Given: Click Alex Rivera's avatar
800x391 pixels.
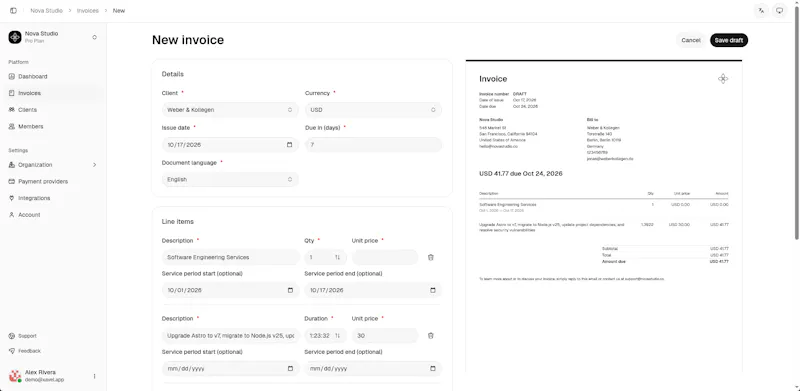Looking at the screenshot, I should point(15,376).
